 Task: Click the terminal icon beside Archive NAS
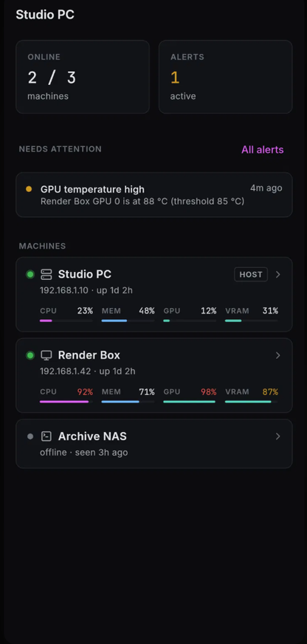click(x=46, y=436)
